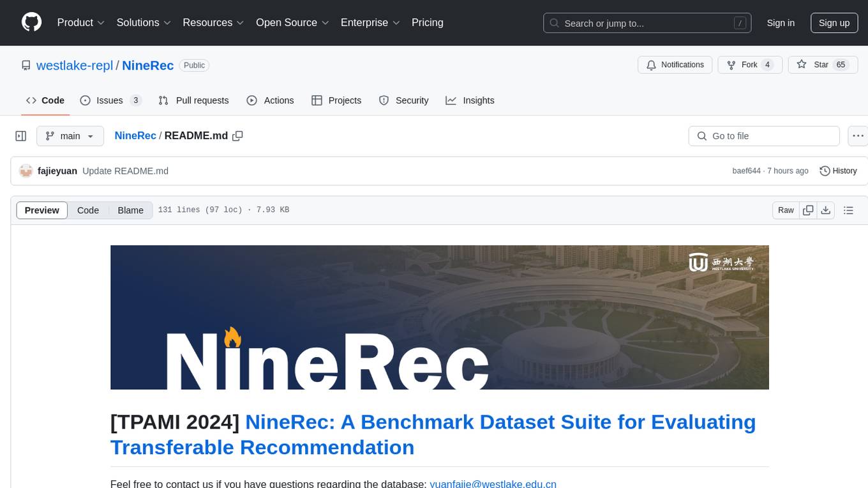Image resolution: width=868 pixels, height=488 pixels.
Task: Switch to the Insights tab
Action: point(470,100)
